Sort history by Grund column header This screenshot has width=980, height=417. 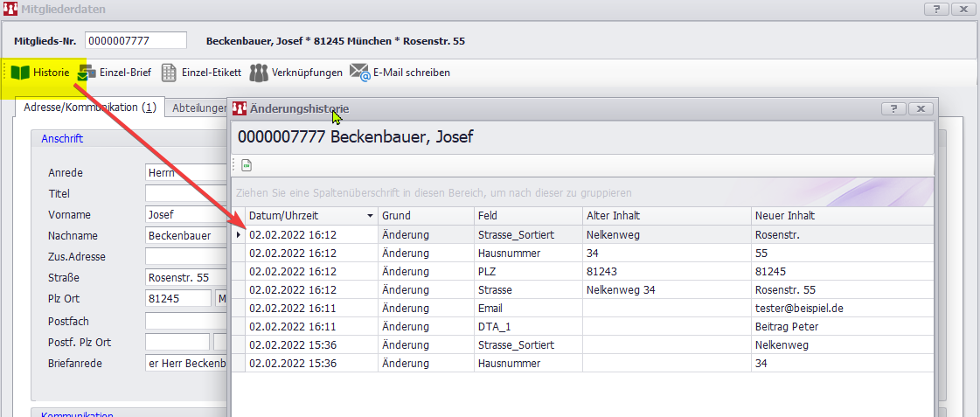pyautogui.click(x=427, y=216)
